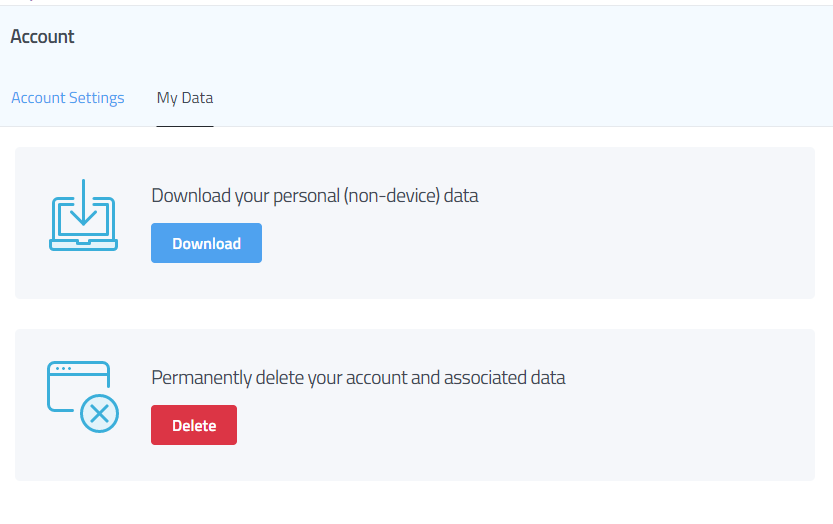Switch to the My Data tab

tap(185, 98)
